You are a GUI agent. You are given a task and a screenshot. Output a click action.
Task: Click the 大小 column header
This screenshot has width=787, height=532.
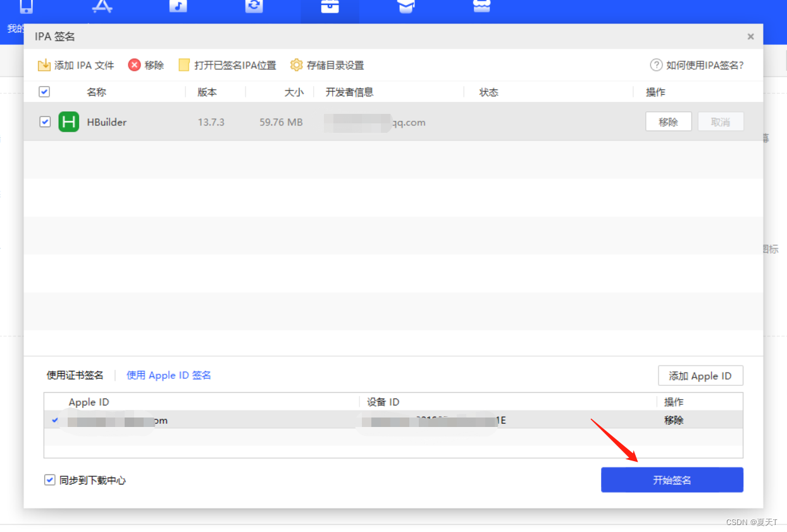click(x=294, y=92)
